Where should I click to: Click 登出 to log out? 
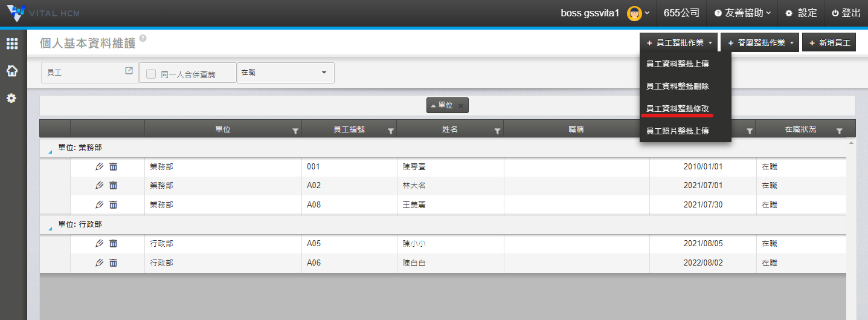click(x=846, y=13)
